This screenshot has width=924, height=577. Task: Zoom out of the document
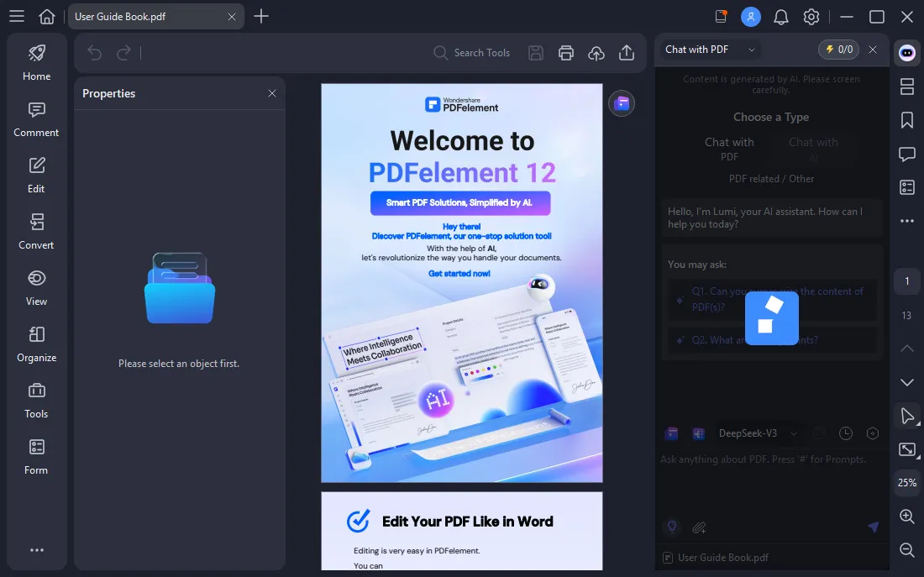coord(907,550)
